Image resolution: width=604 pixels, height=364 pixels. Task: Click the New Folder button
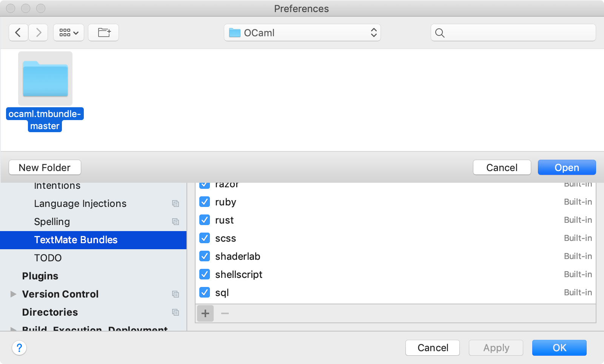click(45, 168)
